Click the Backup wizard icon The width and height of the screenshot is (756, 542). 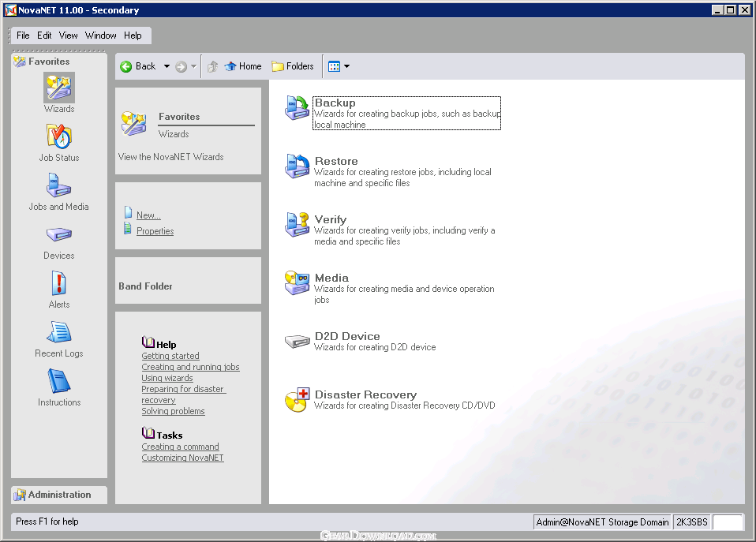pos(297,107)
